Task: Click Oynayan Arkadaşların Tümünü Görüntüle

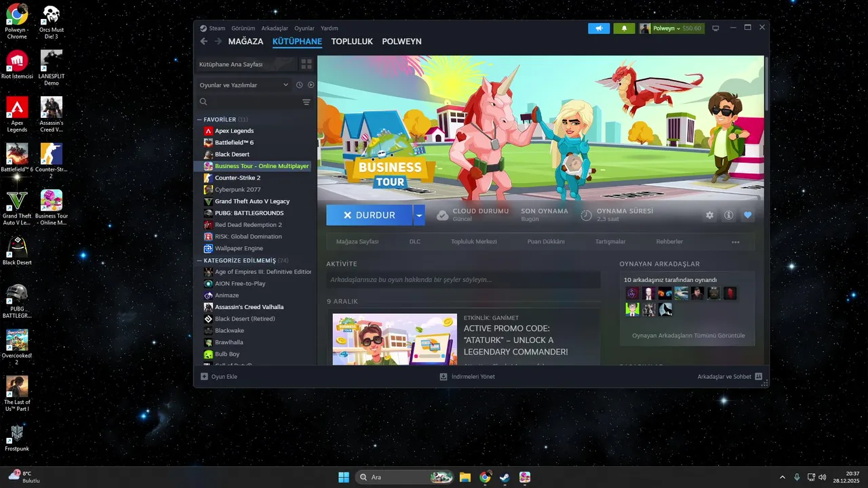Action: (x=688, y=335)
